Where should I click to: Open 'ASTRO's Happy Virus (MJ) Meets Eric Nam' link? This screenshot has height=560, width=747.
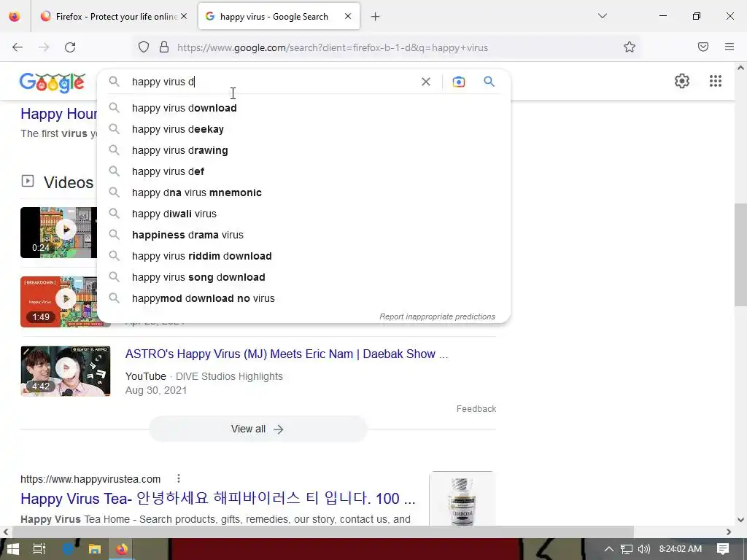[x=286, y=354]
